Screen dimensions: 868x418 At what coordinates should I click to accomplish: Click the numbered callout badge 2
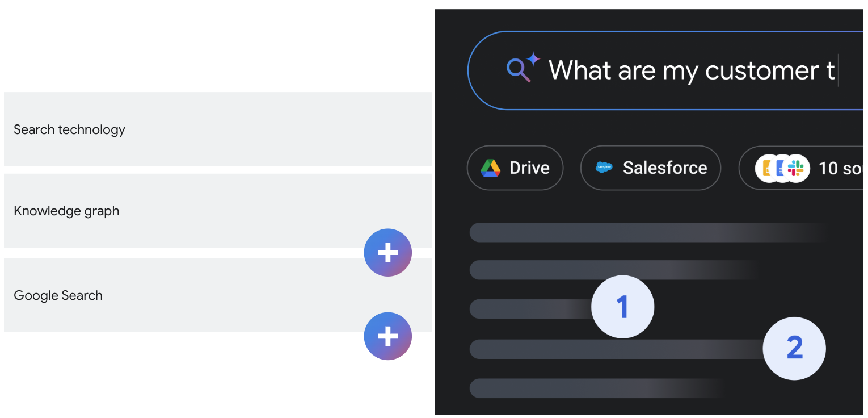[794, 349]
